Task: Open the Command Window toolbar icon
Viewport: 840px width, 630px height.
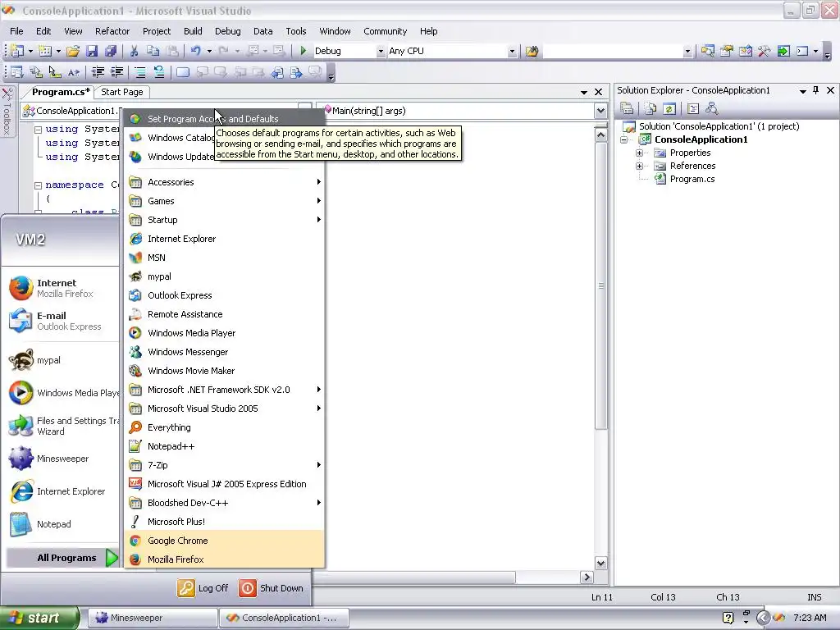Action: [802, 51]
